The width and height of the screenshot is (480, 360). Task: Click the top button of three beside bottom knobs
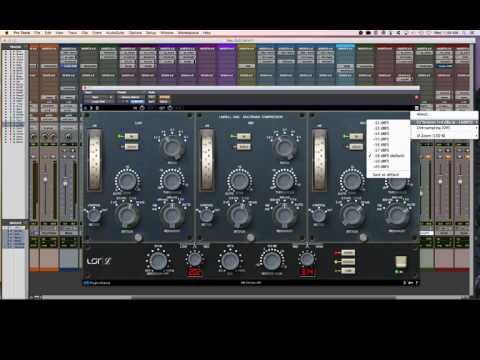coord(348,253)
